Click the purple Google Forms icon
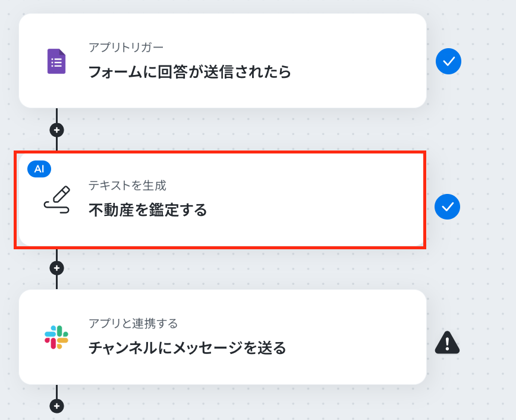 click(56, 61)
